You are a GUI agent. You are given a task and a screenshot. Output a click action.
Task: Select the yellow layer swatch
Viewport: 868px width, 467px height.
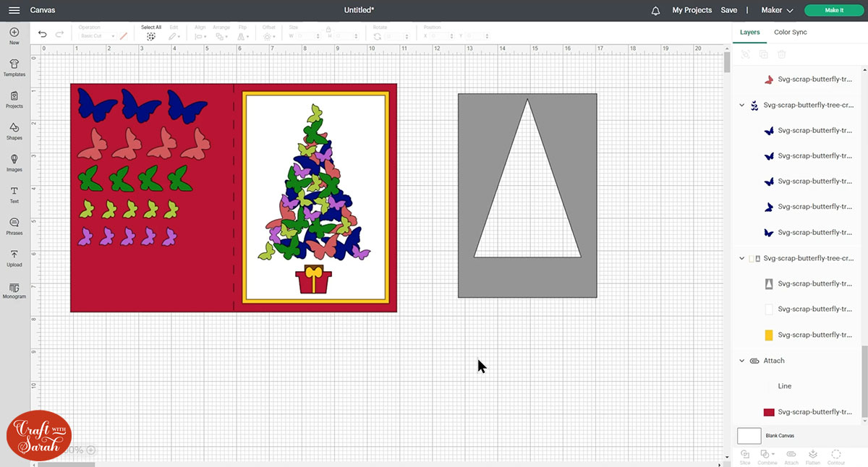click(769, 335)
